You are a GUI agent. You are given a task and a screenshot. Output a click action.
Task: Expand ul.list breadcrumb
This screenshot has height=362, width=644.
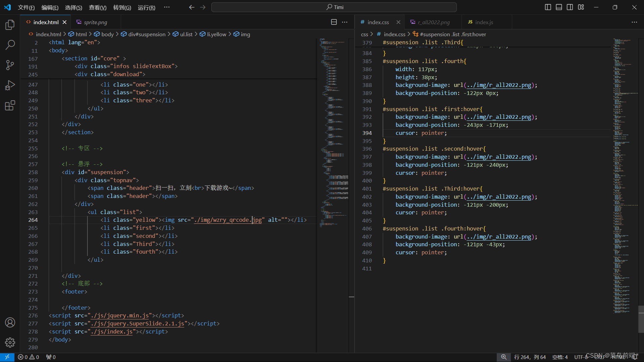[183, 34]
